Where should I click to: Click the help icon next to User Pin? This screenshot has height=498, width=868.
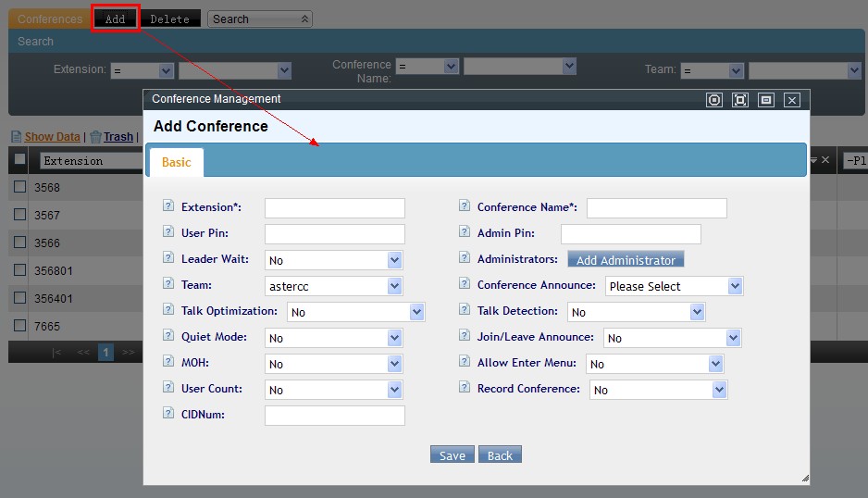coord(168,232)
